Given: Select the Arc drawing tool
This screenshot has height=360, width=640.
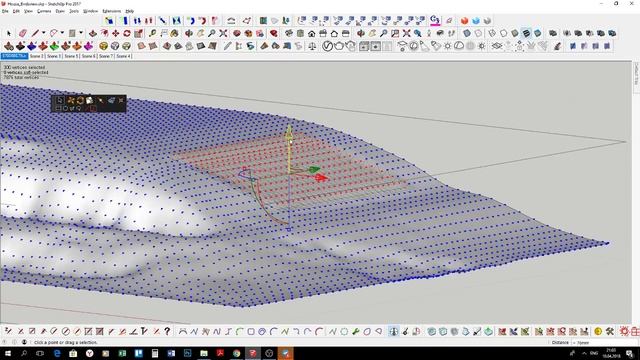Looking at the screenshot, I should click(x=53, y=33).
